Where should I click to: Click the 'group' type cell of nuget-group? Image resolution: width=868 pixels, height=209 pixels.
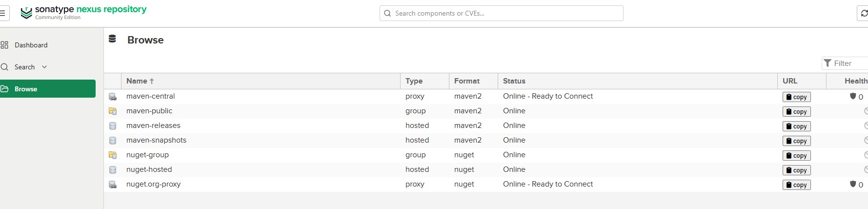click(416, 155)
